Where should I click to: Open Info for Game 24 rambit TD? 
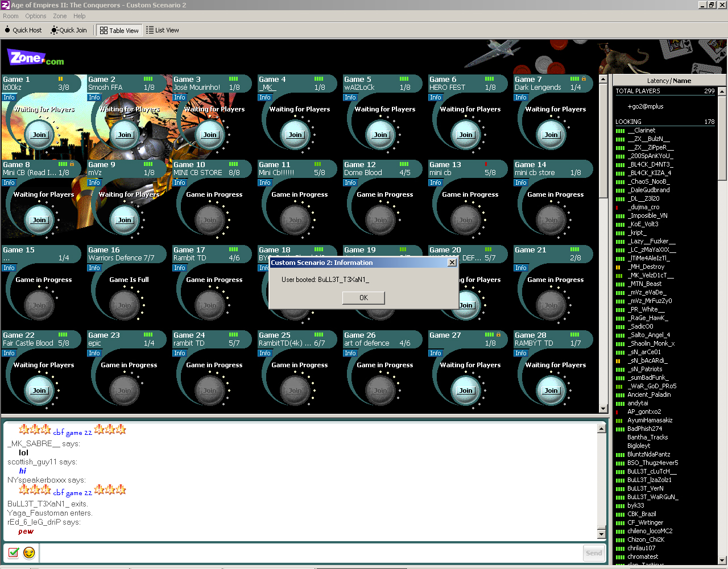pos(180,353)
